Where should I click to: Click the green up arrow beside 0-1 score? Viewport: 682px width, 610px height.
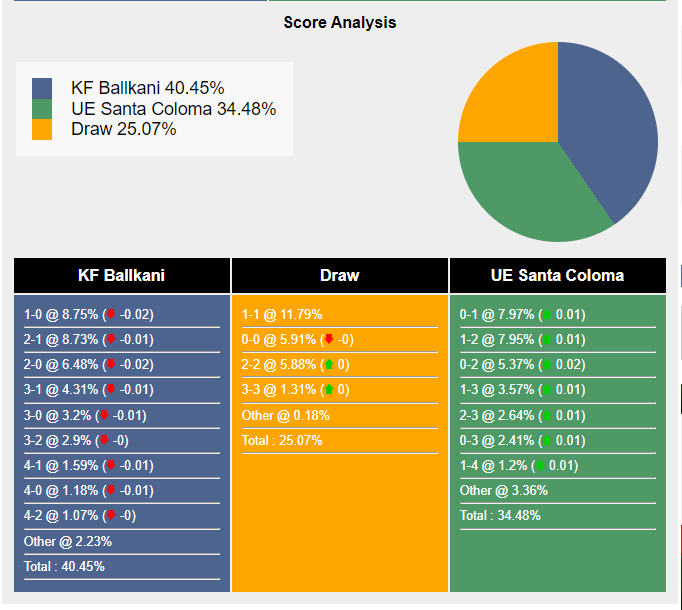point(547,314)
